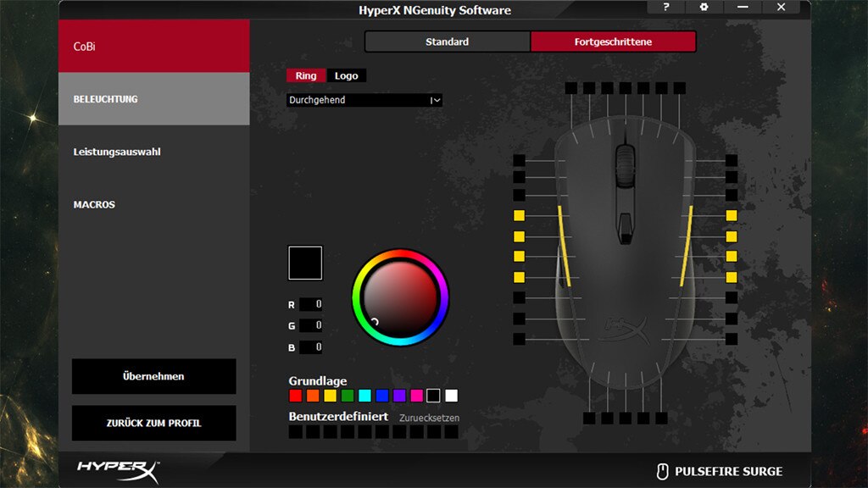Choose the red Grundlage swatch

click(296, 396)
